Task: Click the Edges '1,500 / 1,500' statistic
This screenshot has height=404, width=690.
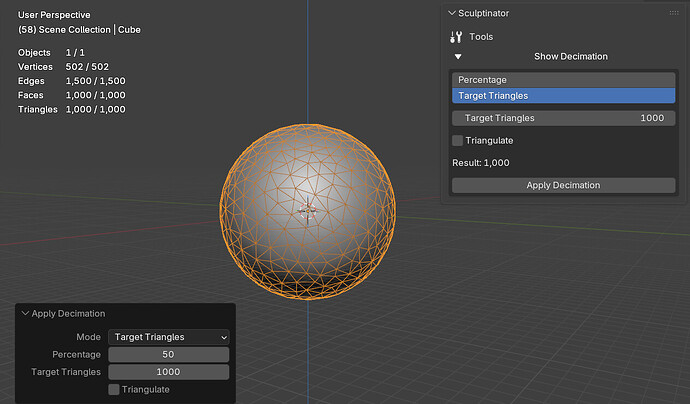Action: (x=95, y=81)
